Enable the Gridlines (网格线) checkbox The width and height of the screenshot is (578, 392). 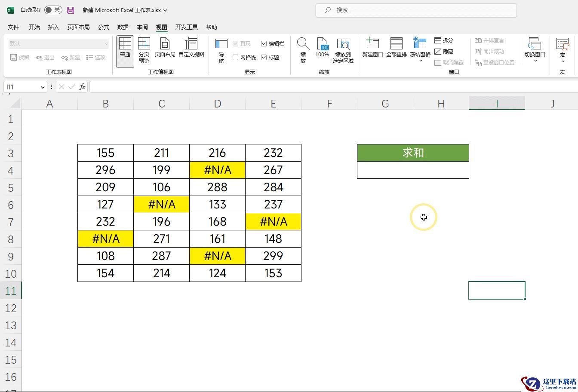236,57
